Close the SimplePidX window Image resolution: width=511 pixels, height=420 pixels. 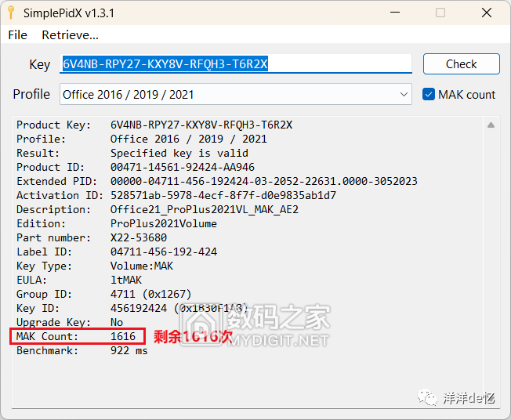click(x=487, y=13)
